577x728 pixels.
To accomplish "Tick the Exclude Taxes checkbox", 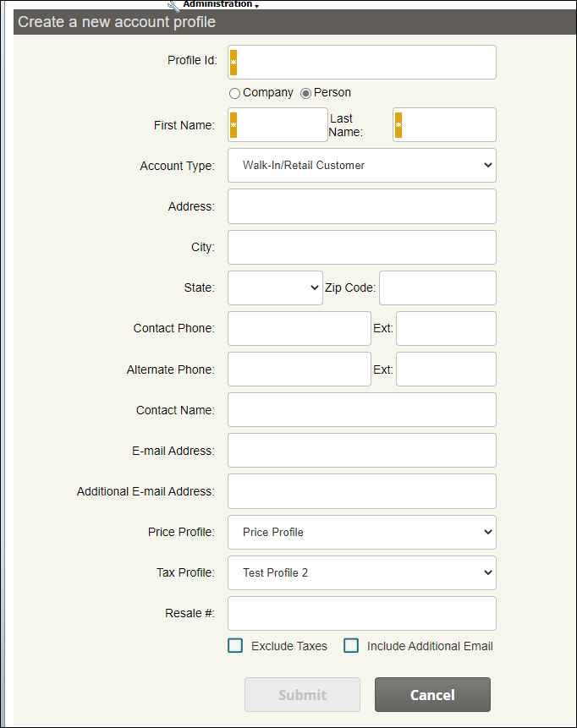I will pos(235,646).
